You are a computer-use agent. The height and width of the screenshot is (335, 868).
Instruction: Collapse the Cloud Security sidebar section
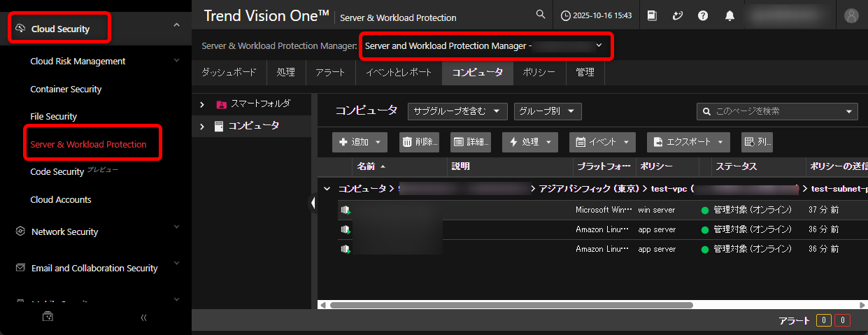pyautogui.click(x=176, y=26)
